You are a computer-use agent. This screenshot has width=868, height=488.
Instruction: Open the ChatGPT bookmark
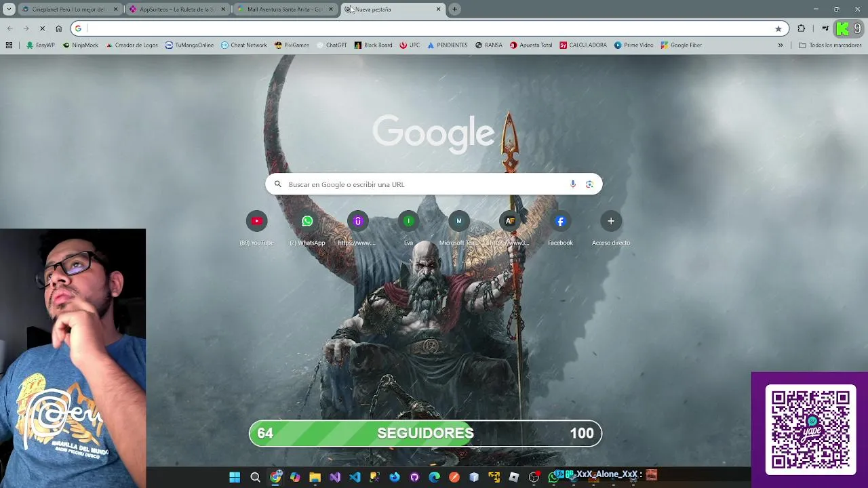(331, 45)
